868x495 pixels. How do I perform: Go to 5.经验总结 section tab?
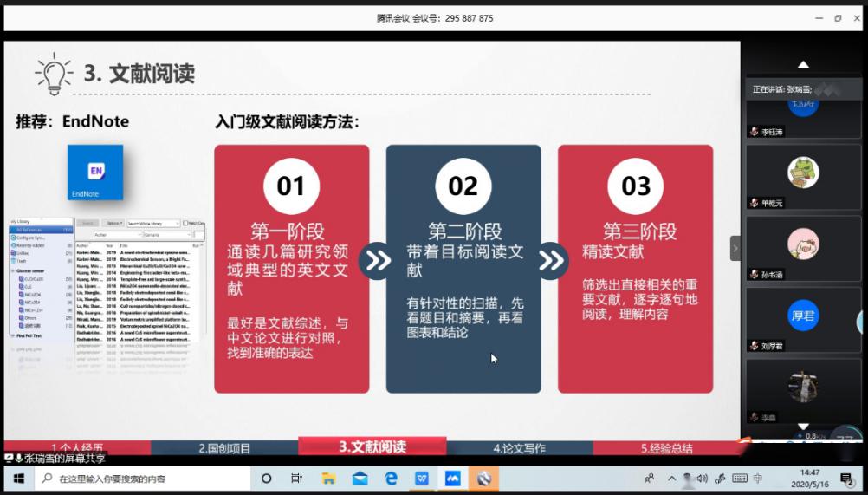tap(666, 448)
